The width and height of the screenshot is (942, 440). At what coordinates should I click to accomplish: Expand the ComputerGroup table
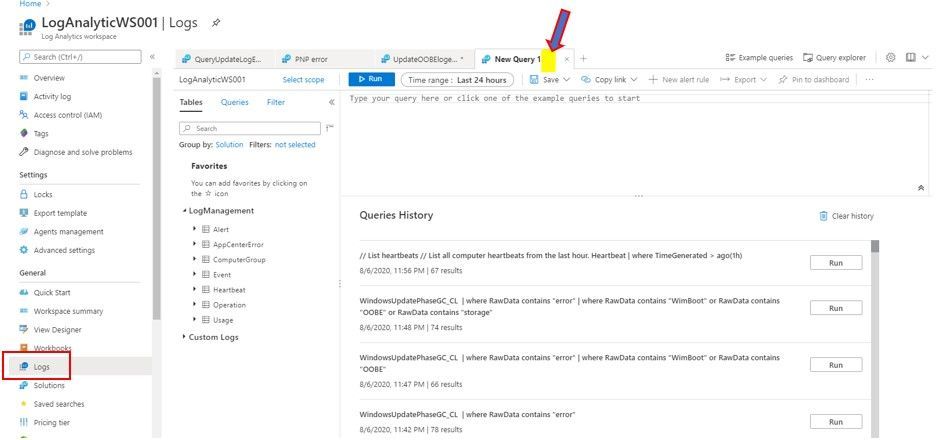tap(194, 259)
